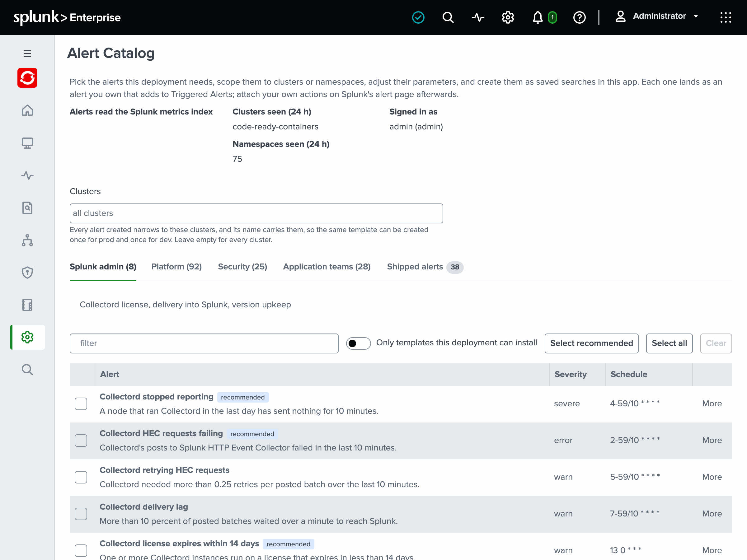747x560 pixels.
Task: Expand More for Collectord delivery lag
Action: click(x=712, y=513)
